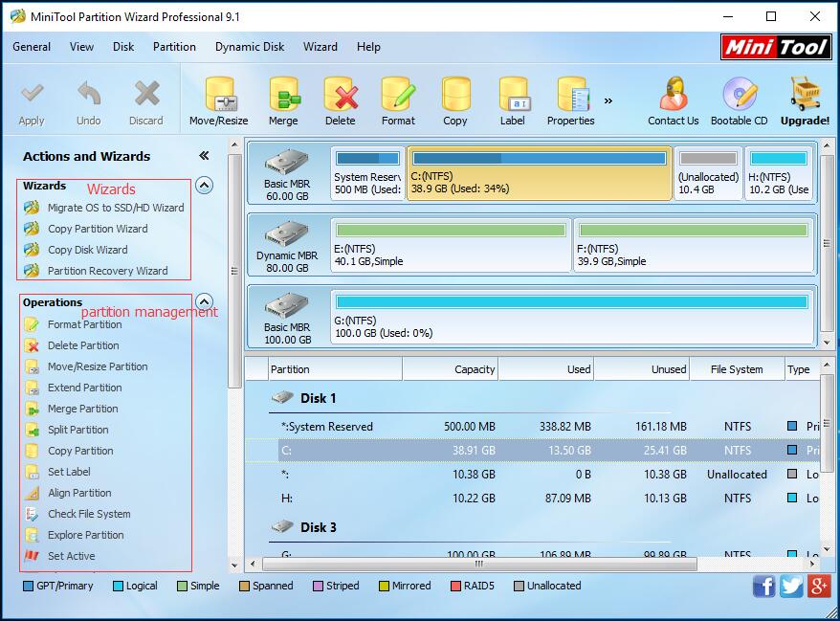Click Split Partition in Operations list
This screenshot has height=621, width=840.
(x=77, y=430)
